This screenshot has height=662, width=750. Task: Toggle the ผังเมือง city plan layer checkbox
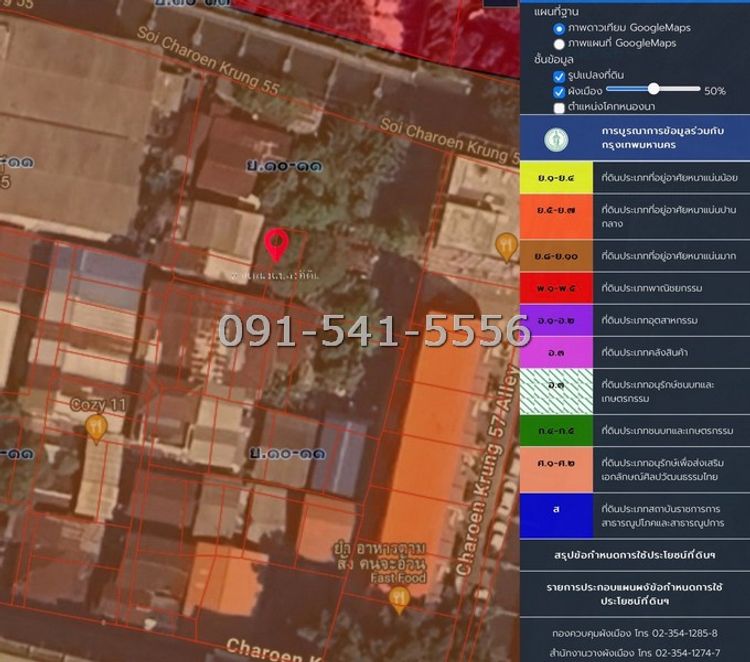tap(560, 92)
